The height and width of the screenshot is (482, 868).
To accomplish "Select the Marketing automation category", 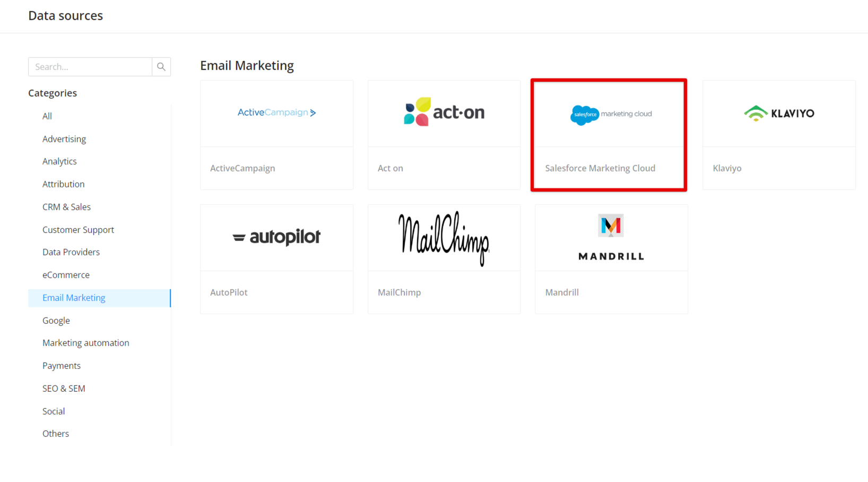I will (x=85, y=342).
